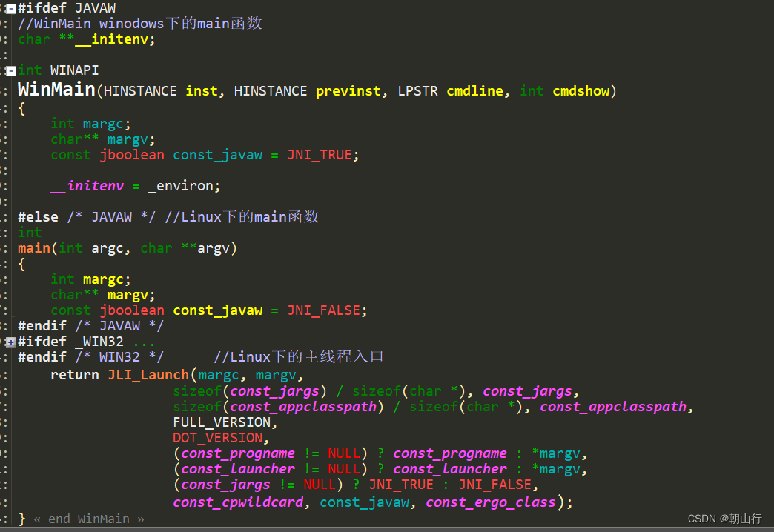Click __initenv in the char ** declaration
The height and width of the screenshot is (532, 774).
point(111,39)
